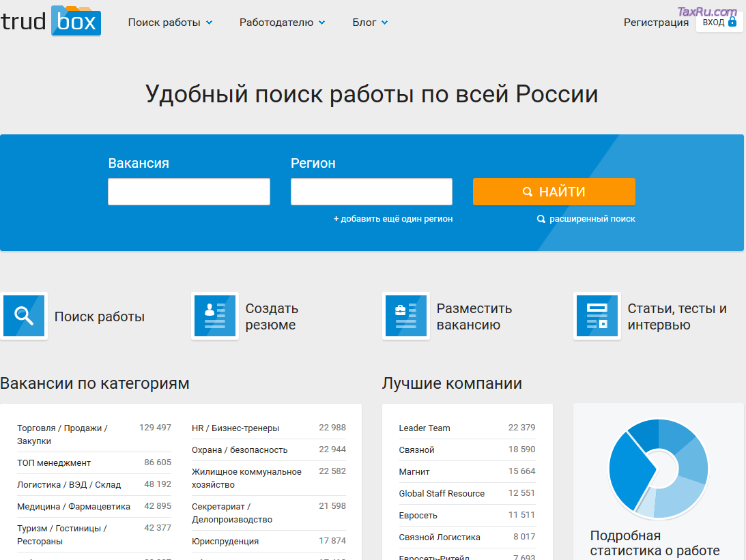Open the 'Магнит' company listing
The width and height of the screenshot is (746, 560).
[x=414, y=472]
